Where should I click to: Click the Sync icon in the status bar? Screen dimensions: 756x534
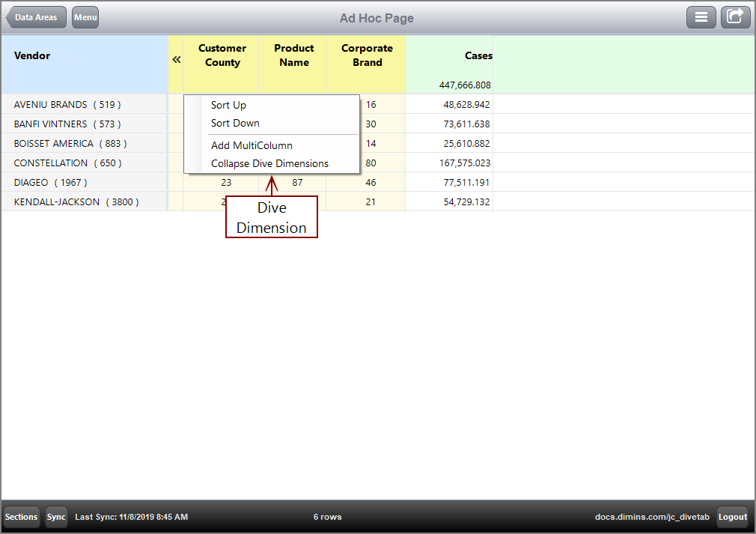tap(56, 517)
